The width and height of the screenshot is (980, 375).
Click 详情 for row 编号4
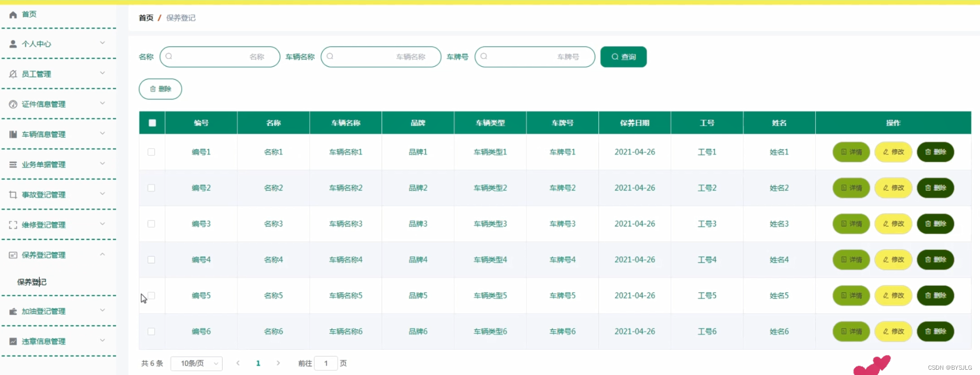[x=851, y=259]
